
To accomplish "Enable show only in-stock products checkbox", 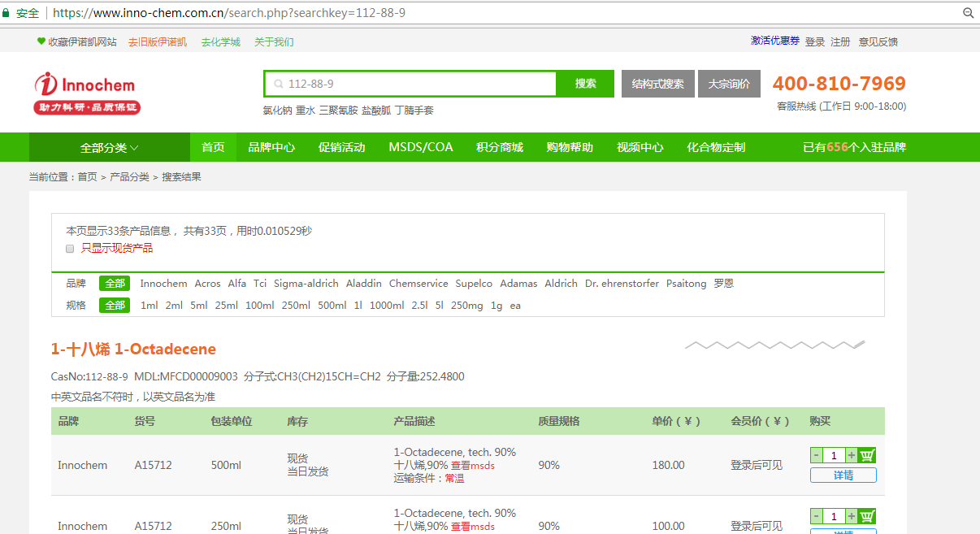I will pyautogui.click(x=70, y=249).
